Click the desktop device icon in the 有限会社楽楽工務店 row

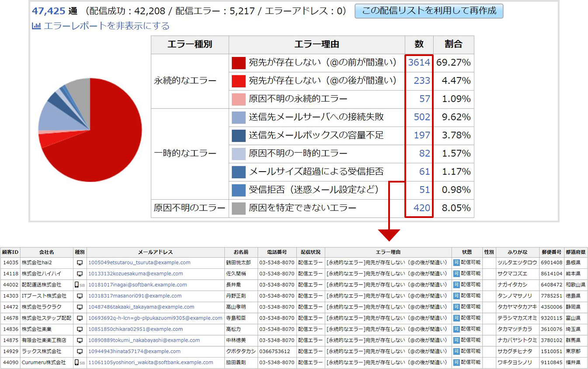click(80, 340)
